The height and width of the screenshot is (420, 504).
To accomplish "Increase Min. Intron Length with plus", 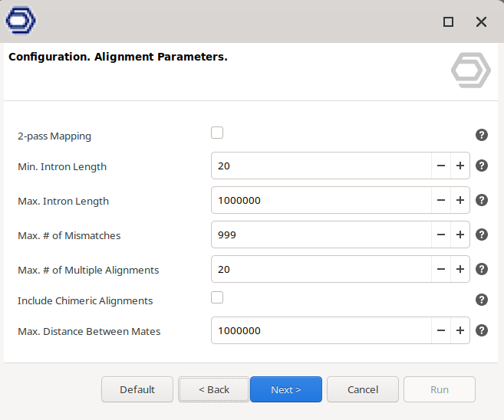I will [460, 166].
